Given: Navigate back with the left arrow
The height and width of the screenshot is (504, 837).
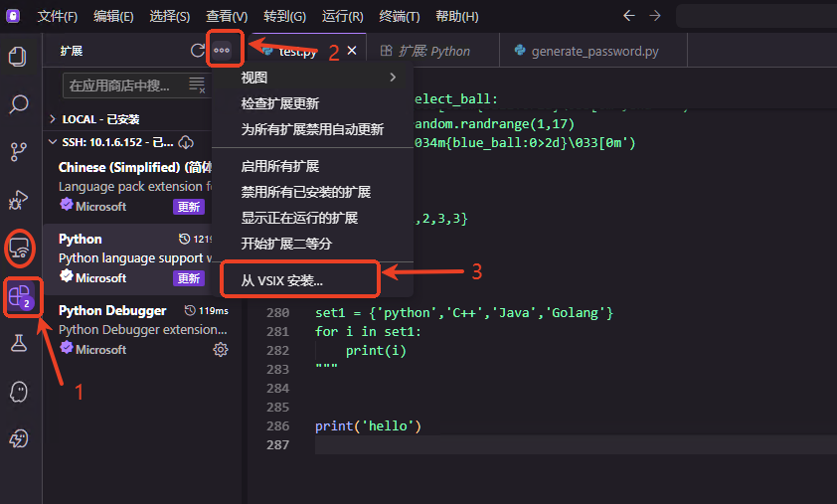Looking at the screenshot, I should (x=629, y=16).
